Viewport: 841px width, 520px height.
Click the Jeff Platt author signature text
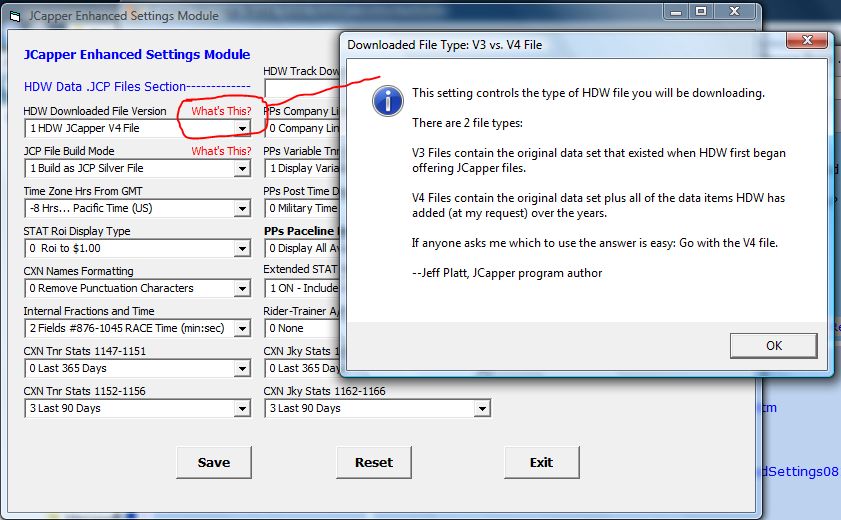point(507,273)
